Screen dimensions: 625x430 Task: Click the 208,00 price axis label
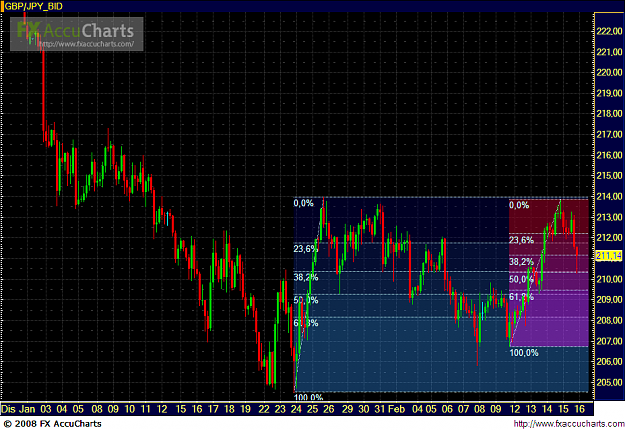pyautogui.click(x=609, y=320)
